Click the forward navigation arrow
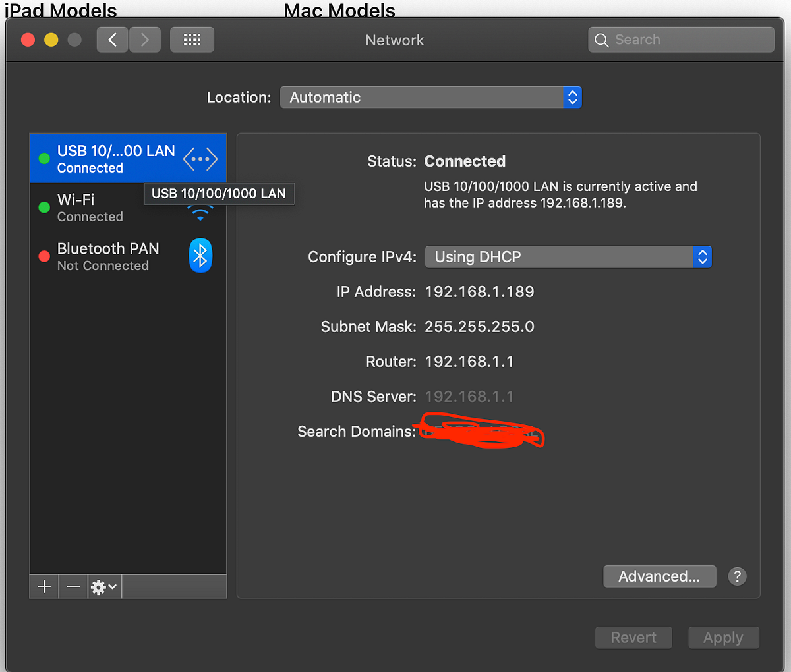The width and height of the screenshot is (791, 672). pyautogui.click(x=144, y=40)
